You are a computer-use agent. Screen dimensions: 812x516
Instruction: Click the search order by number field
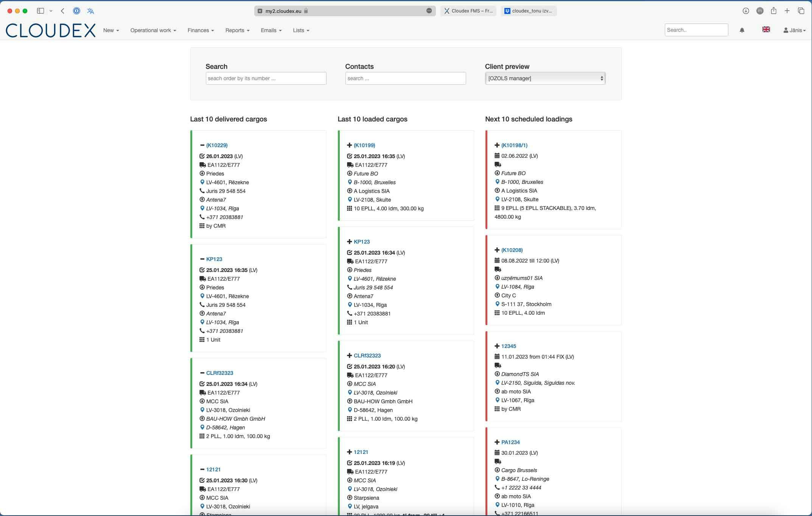click(266, 78)
